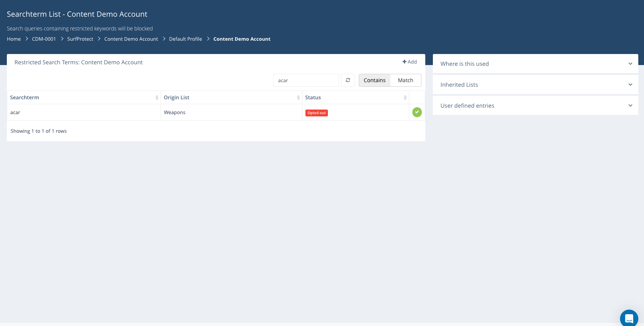Open Default Profile breadcrumb
Viewport: 644px width, 326px height.
(x=185, y=39)
